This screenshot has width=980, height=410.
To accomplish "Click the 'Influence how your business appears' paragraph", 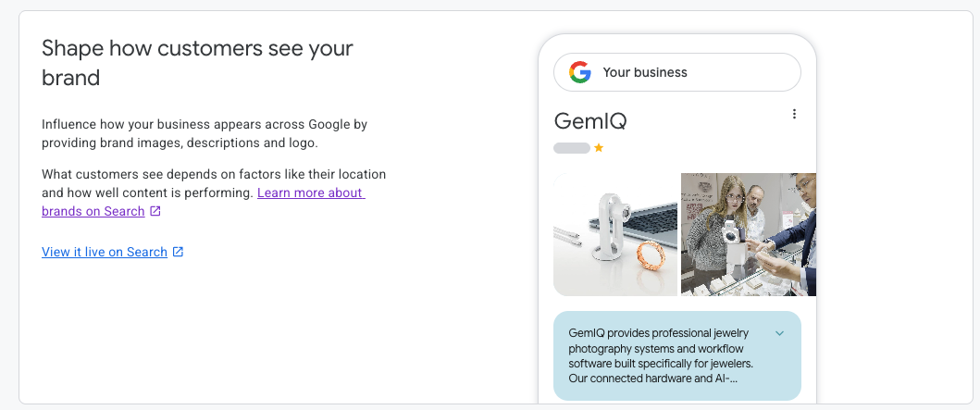I will pos(205,133).
